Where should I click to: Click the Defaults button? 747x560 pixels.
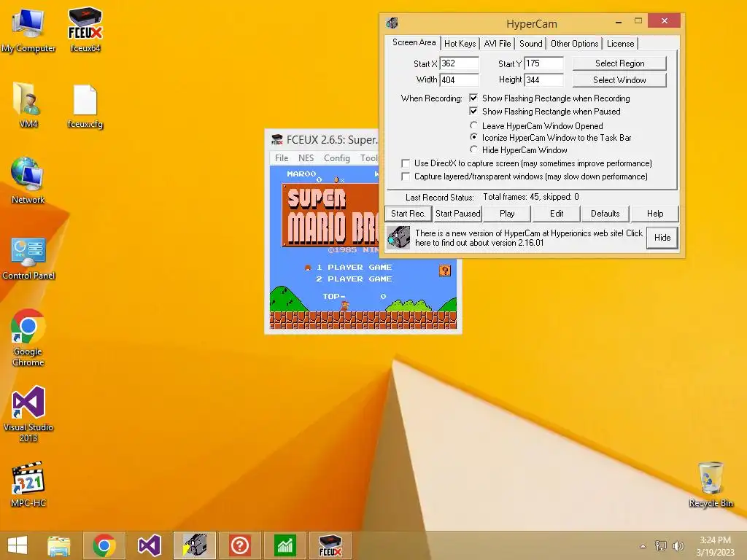605,214
